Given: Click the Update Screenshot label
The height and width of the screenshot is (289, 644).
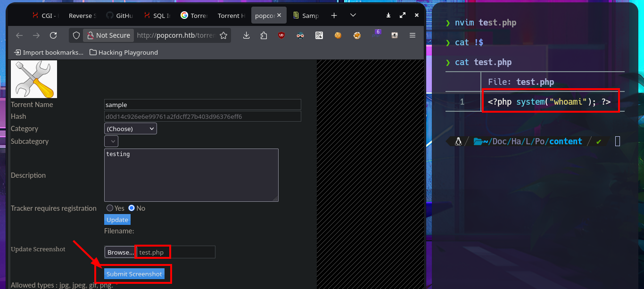Looking at the screenshot, I should 38,249.
